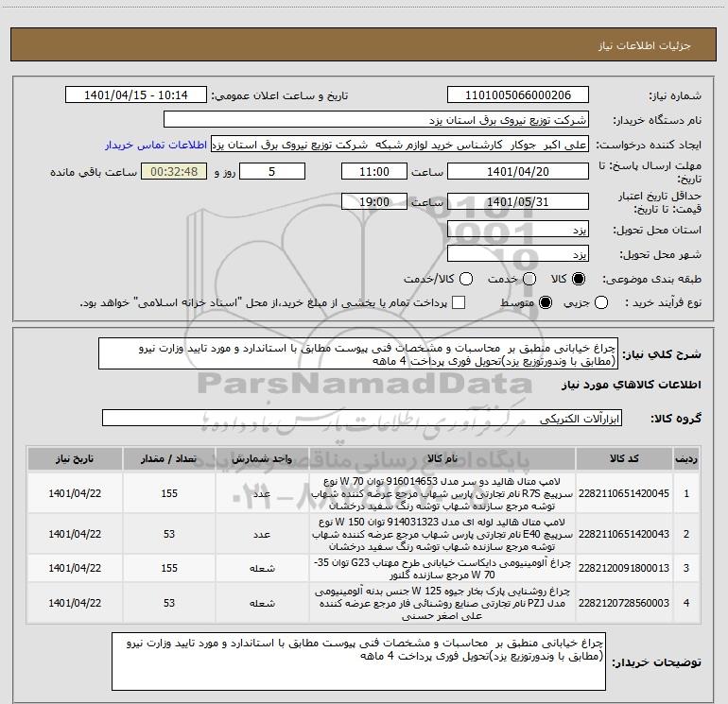
Task: Click the اطلاعات کالاهای مورد نیاز section heading
Action: tap(631, 385)
